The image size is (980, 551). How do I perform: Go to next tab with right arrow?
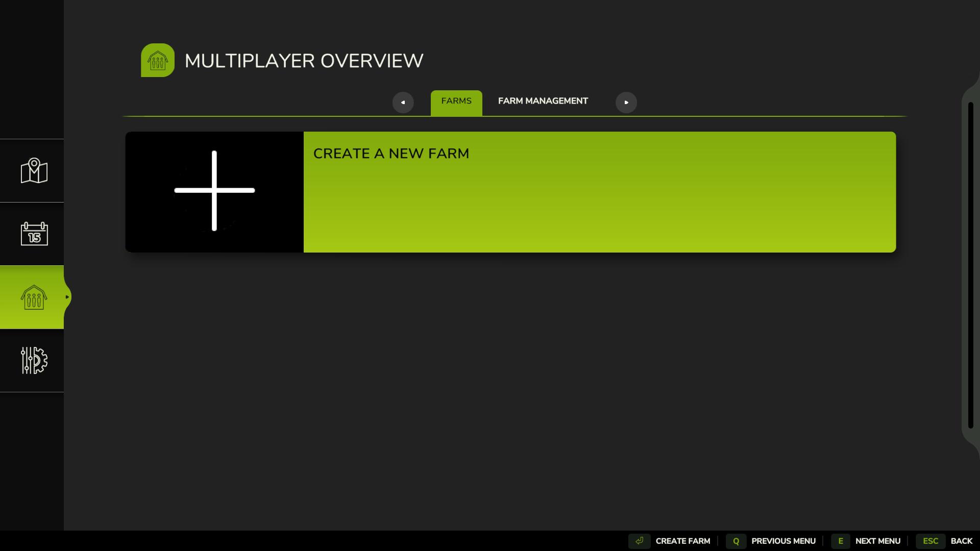(626, 103)
